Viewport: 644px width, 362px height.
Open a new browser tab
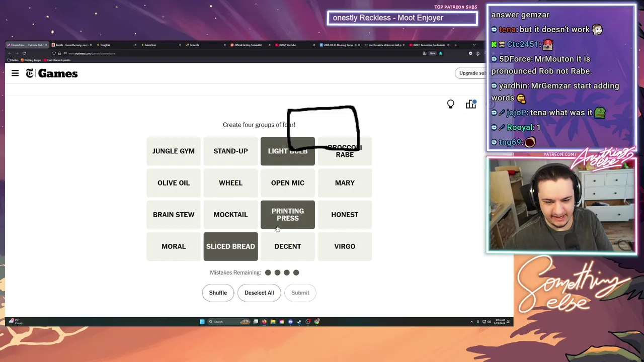tap(456, 45)
